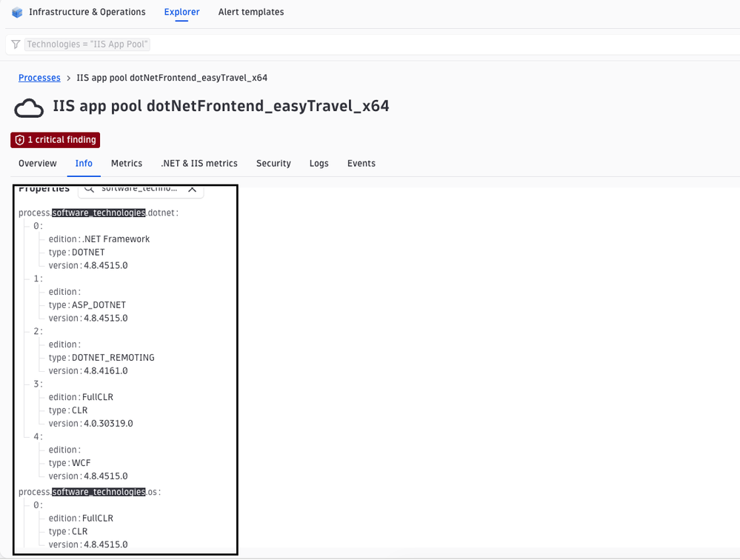This screenshot has width=740, height=560.
Task: Click 'type : DOTNET' row
Action: pyautogui.click(x=76, y=253)
